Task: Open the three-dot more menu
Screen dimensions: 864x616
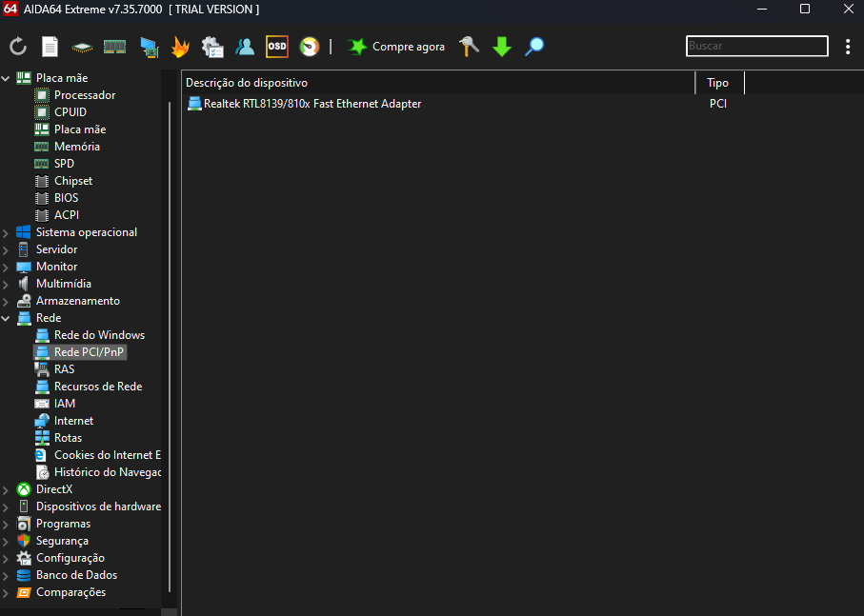Action: coord(848,47)
